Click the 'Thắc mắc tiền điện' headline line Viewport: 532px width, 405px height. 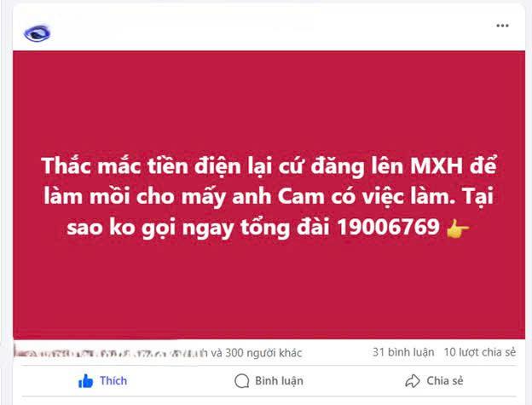269,166
